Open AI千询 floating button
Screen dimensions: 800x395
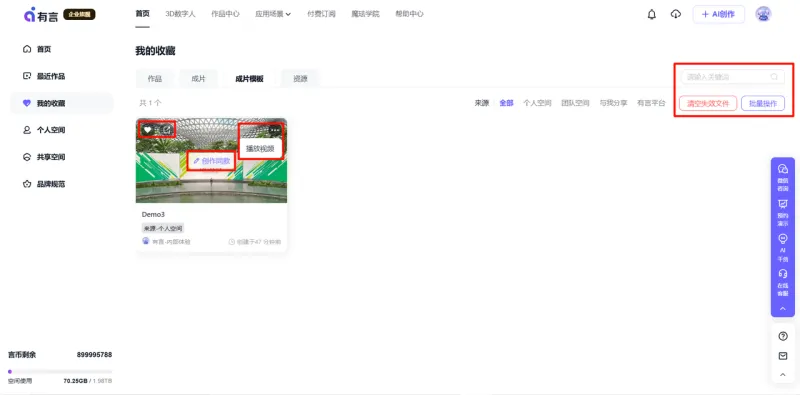[783, 248]
